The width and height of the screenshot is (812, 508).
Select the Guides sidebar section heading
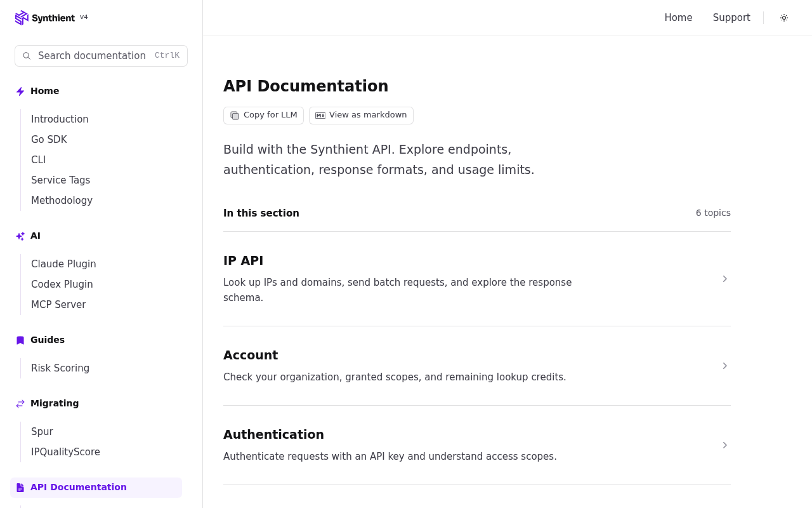pyautogui.click(x=48, y=340)
